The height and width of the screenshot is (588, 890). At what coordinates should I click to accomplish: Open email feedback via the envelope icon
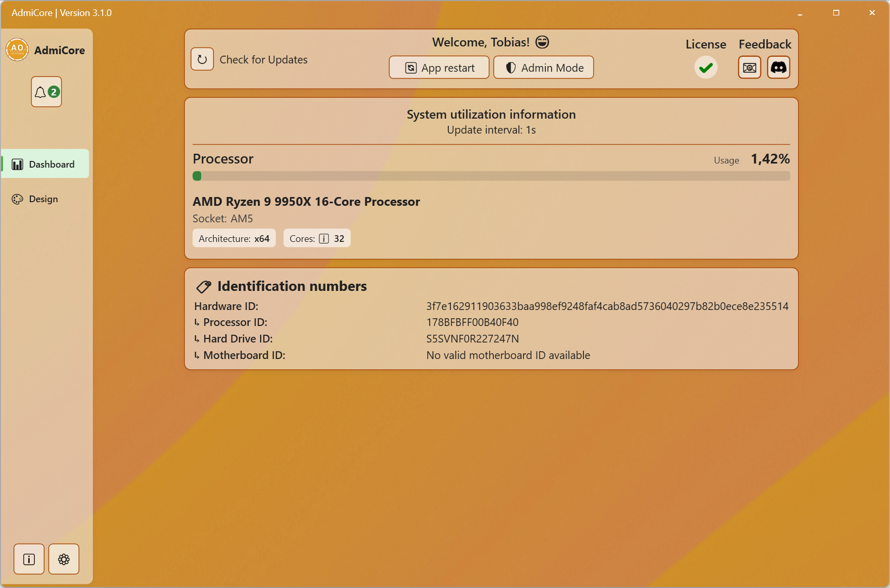tap(749, 67)
